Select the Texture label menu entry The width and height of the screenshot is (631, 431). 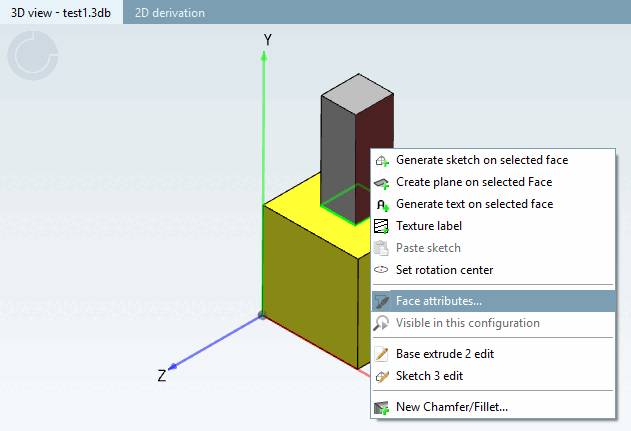point(493,226)
